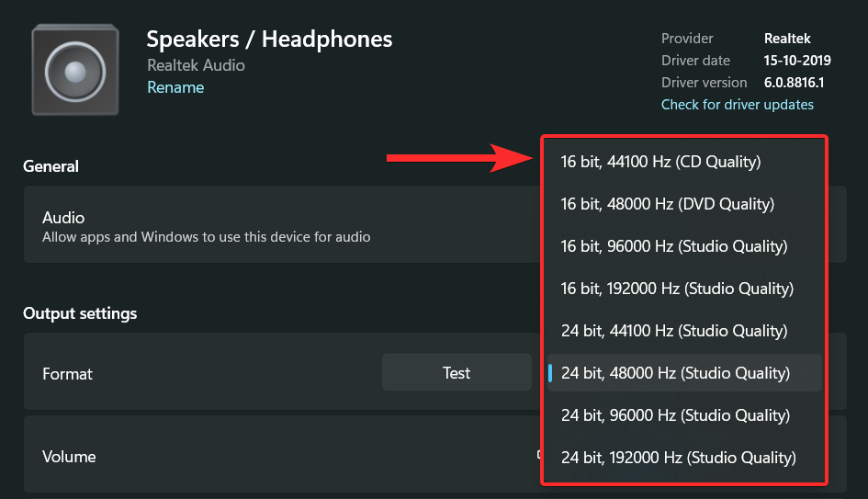868x499 pixels.
Task: Click the selected 24 bit, 48000 Hz option
Action: [x=675, y=373]
